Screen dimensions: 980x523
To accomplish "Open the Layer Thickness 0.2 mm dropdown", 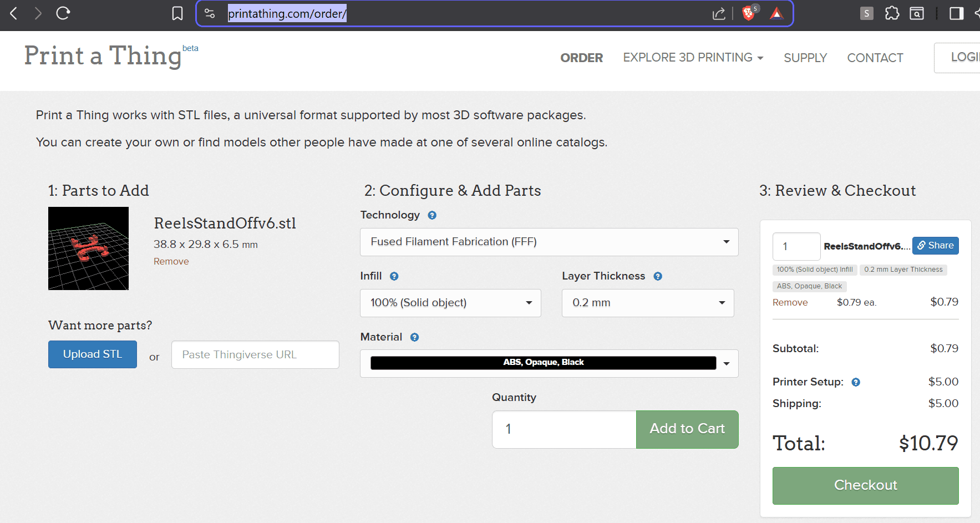I will (648, 303).
